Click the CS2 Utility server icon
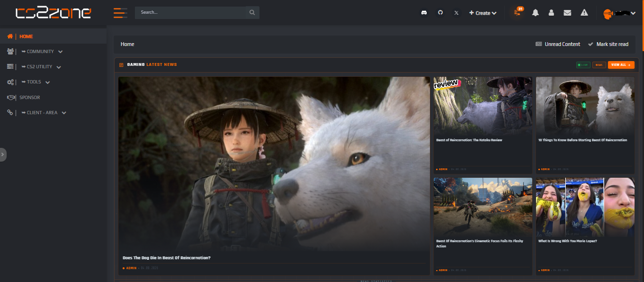The image size is (644, 282). coord(10,66)
